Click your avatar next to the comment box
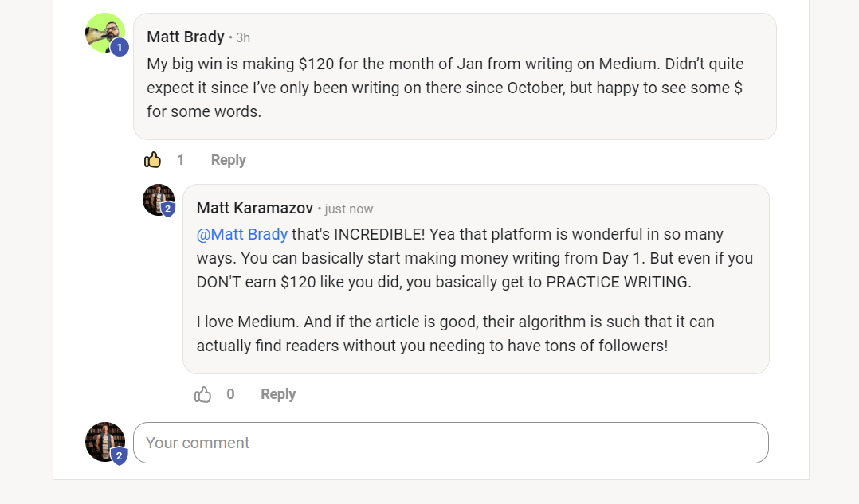859x504 pixels. 104,440
